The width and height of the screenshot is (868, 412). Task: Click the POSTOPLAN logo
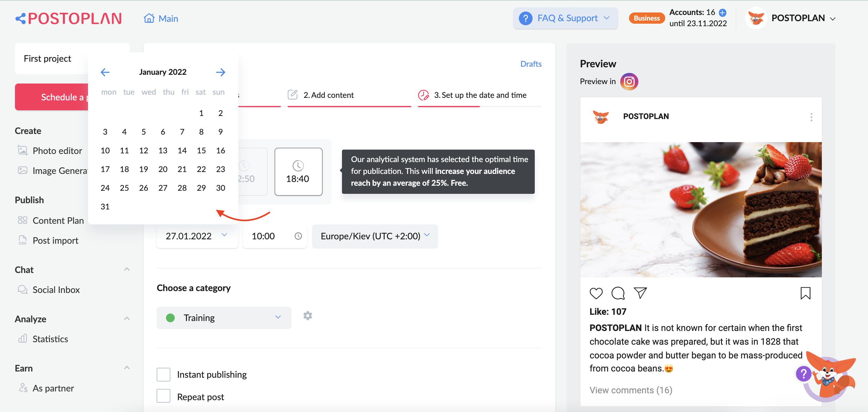[x=68, y=18]
